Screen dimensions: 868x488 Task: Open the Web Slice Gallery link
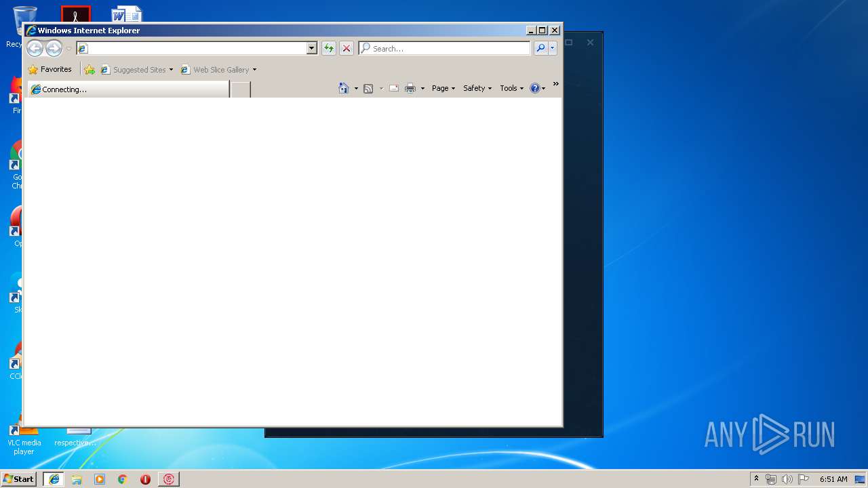click(x=215, y=69)
